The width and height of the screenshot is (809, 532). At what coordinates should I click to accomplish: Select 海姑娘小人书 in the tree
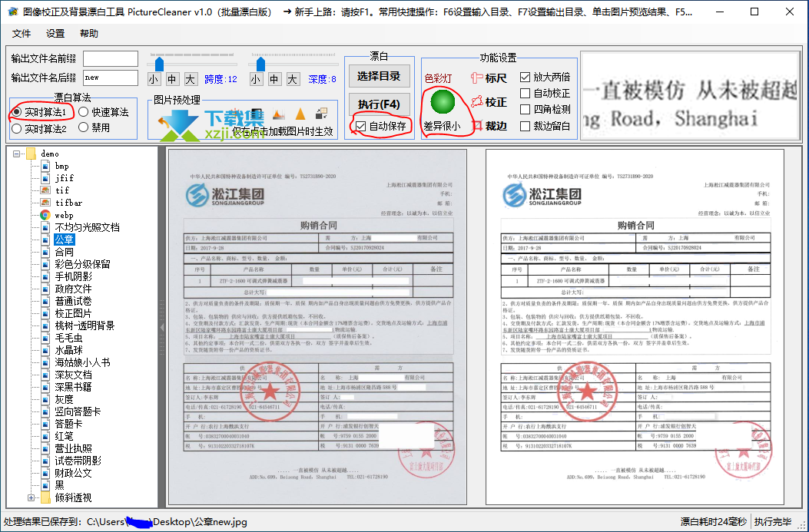(82, 362)
